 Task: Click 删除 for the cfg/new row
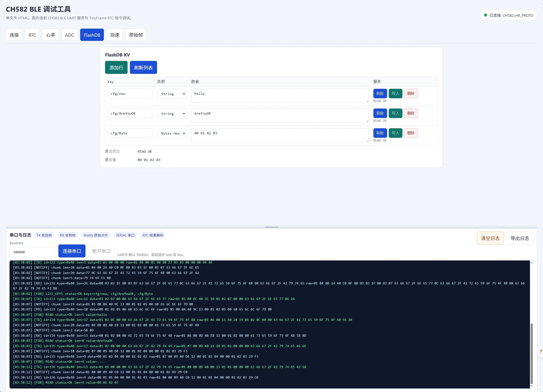(x=411, y=94)
